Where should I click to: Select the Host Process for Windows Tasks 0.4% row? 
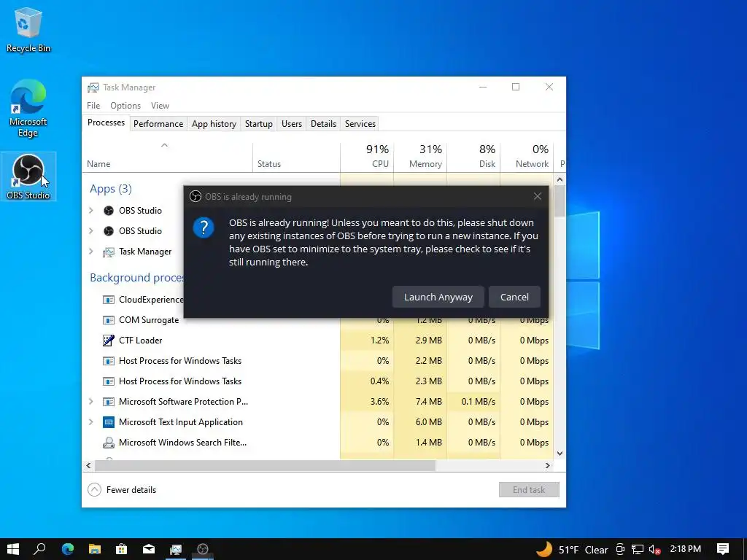tap(318, 381)
